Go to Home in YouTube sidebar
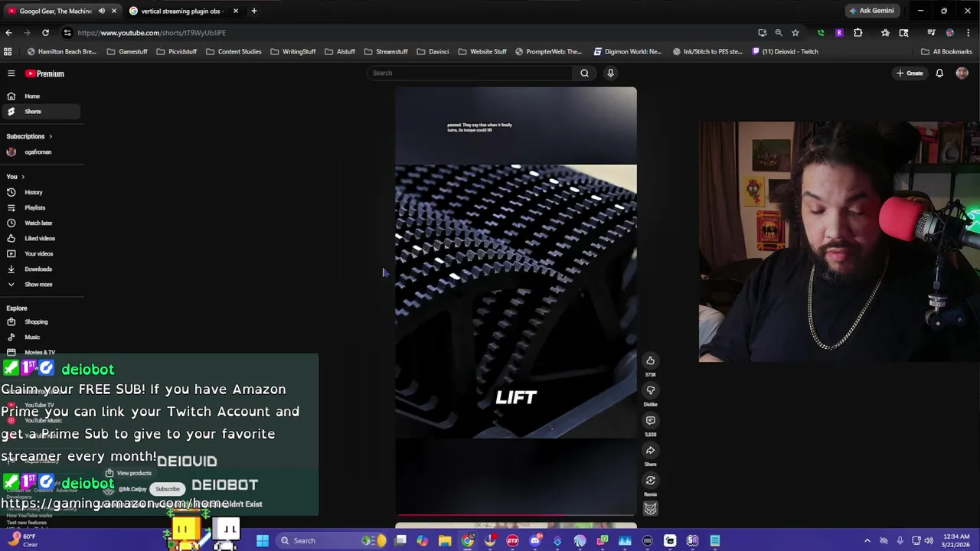Screen dimensions: 980x551 point(40,96)
